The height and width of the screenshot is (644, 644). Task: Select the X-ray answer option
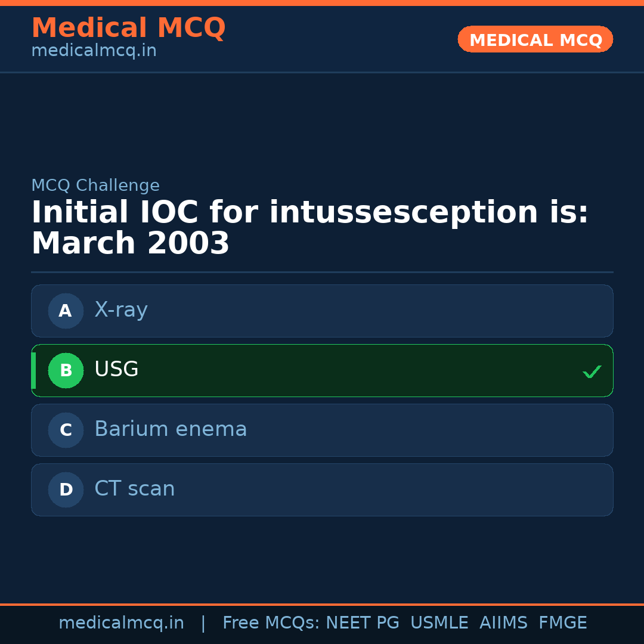[121, 310]
